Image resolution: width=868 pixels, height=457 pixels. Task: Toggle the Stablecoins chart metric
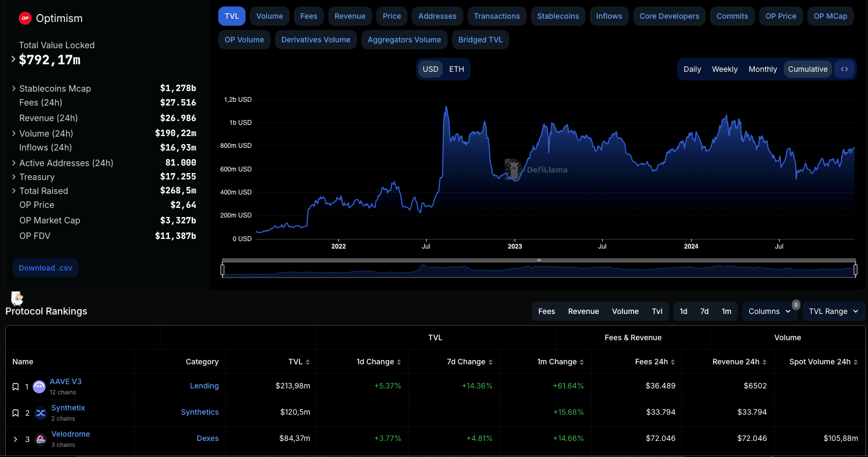click(x=558, y=16)
